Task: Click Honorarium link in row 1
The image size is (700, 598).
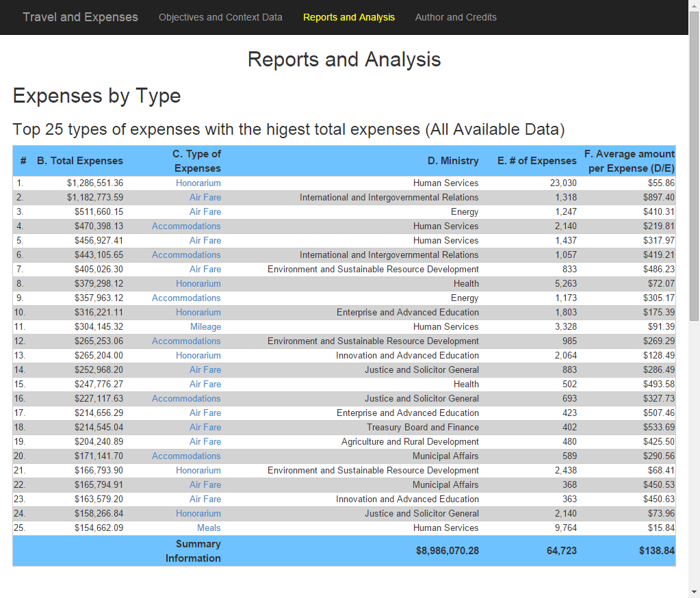Action: 198,183
